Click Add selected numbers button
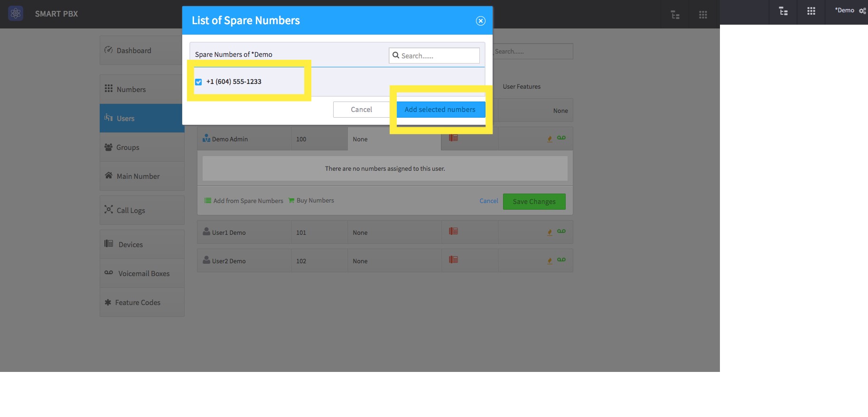Image resolution: width=868 pixels, height=417 pixels. 440,110
